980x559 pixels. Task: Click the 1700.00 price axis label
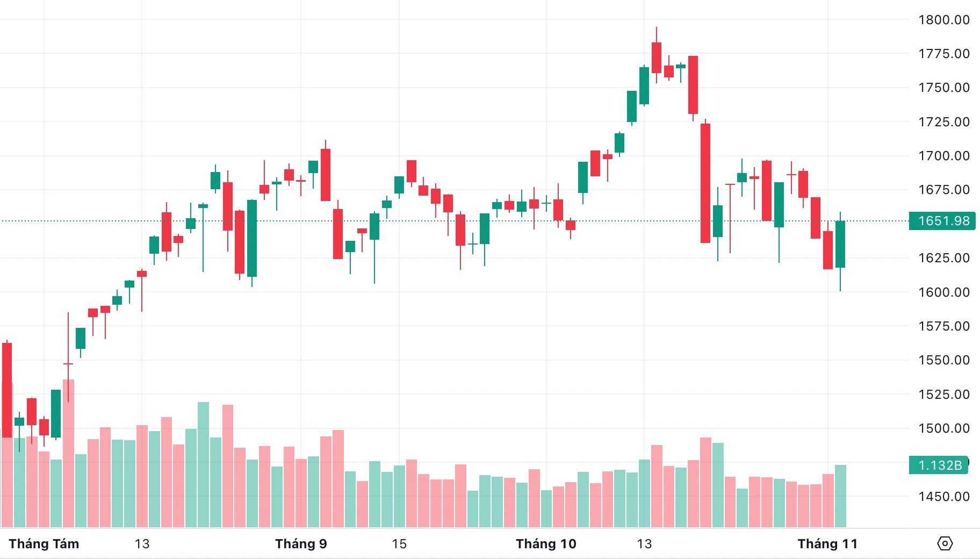coord(944,156)
